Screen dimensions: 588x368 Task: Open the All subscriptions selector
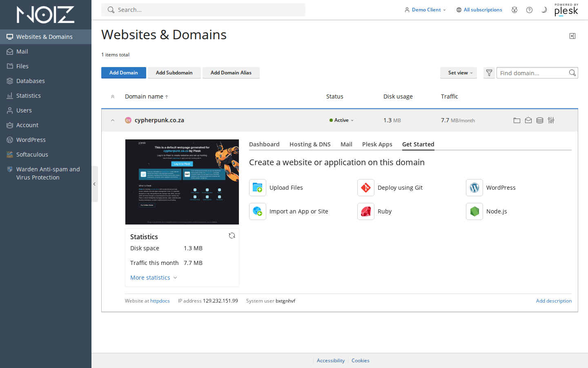point(479,10)
